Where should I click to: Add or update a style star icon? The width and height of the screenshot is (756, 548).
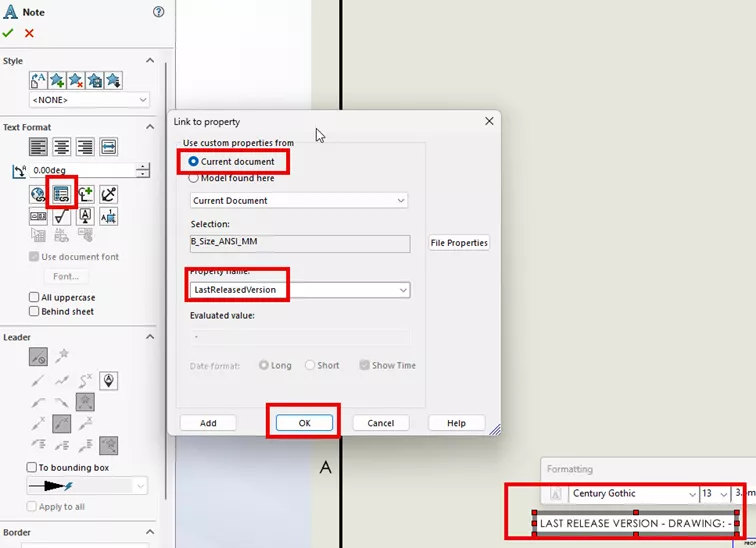click(57, 80)
